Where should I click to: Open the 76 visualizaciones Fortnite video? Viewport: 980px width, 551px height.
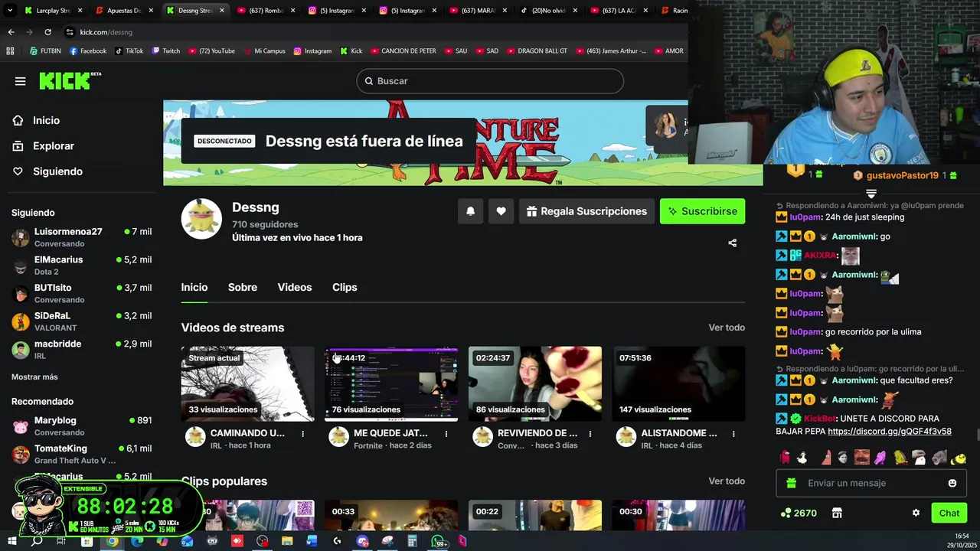[391, 383]
